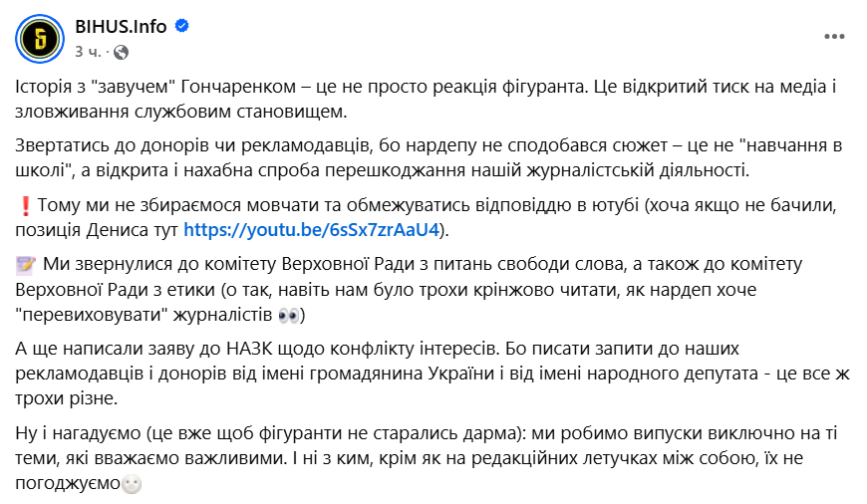Click the moon face emoji at post end
The height and width of the screenshot is (504, 867).
click(x=132, y=483)
